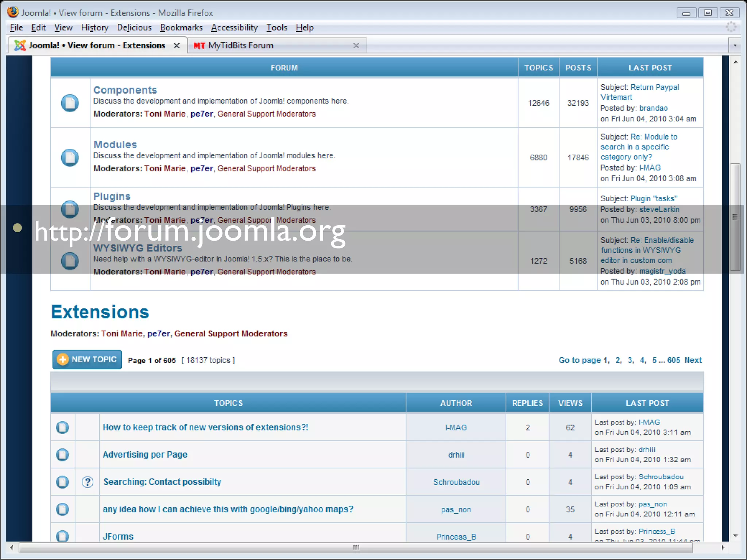Screen dimensions: 747x560
Task: Open author profile Schroubadou in Author column
Action: 456,482
